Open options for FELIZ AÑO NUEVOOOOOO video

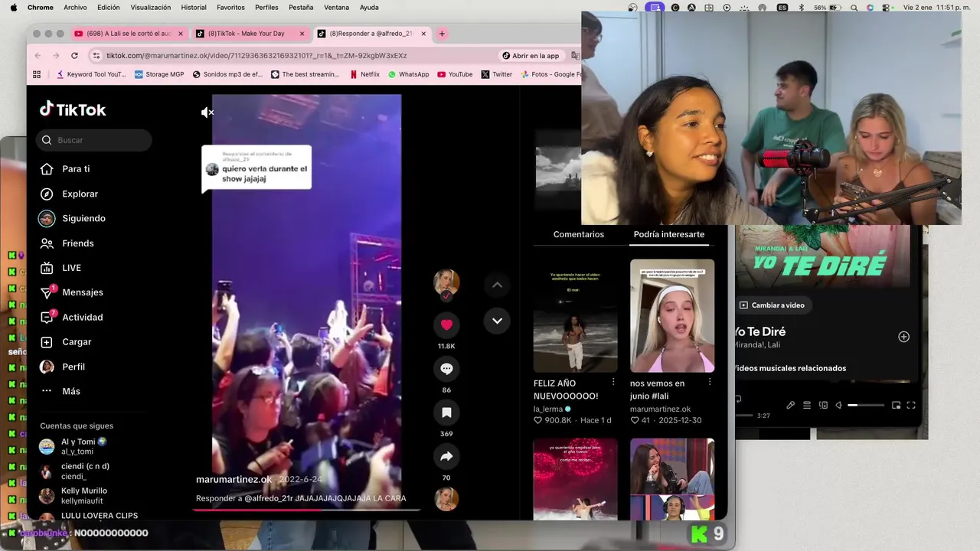click(613, 382)
